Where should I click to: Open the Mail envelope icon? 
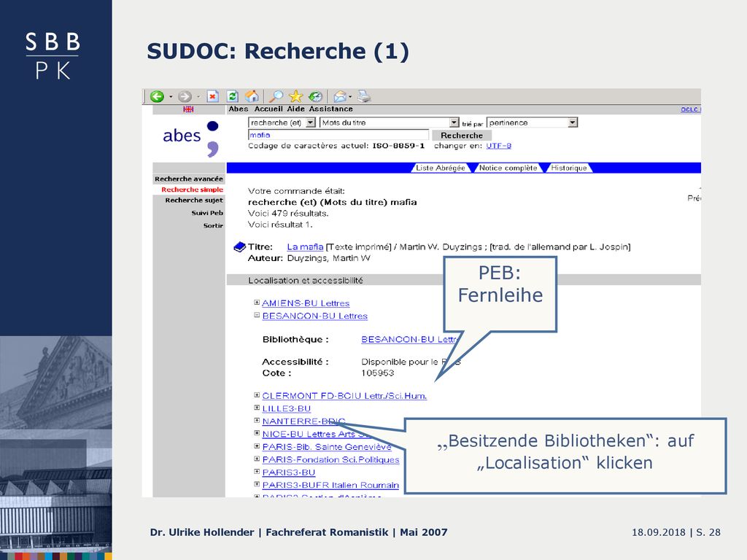340,97
